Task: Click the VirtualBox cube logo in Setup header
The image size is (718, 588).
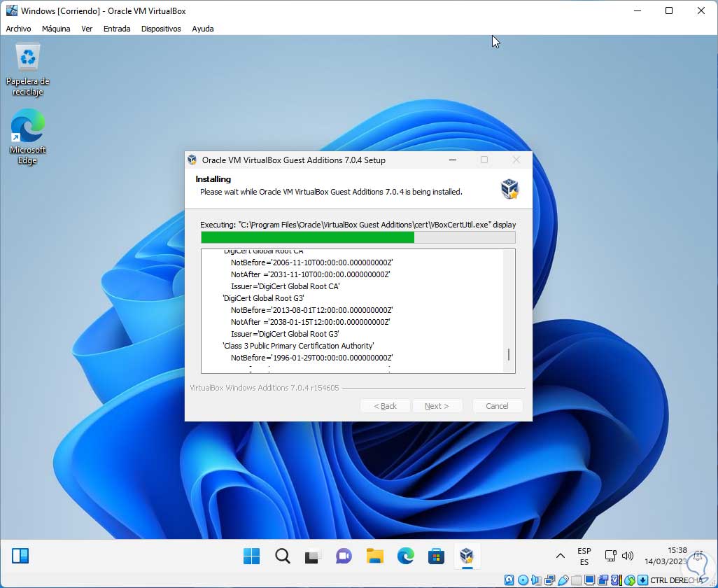Action: [509, 188]
